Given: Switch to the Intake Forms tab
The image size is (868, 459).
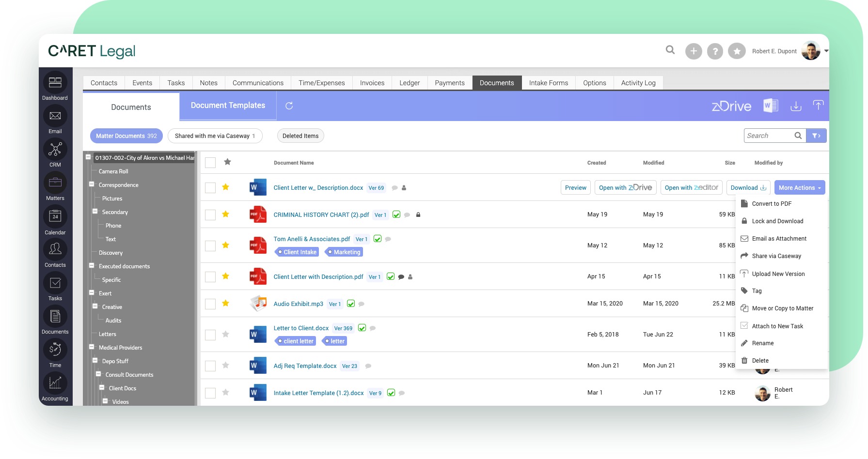Looking at the screenshot, I should (x=548, y=82).
